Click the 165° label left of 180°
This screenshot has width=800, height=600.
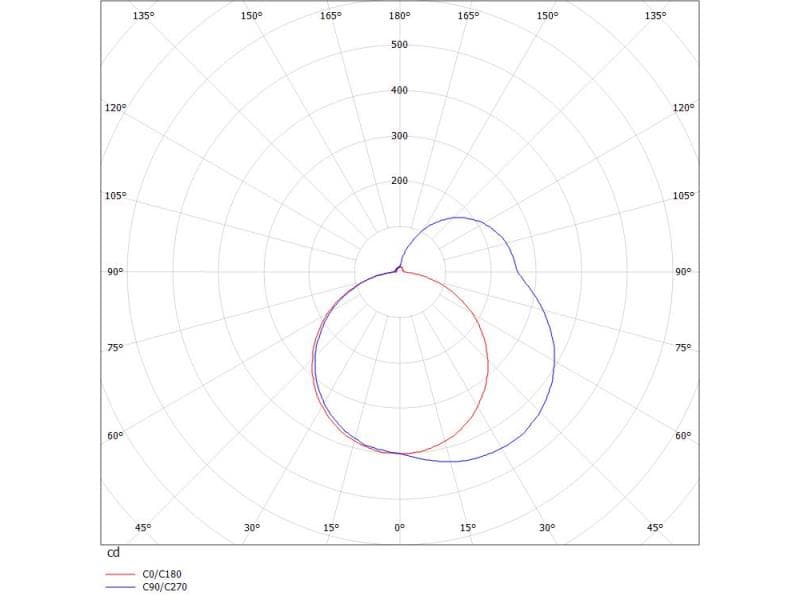[x=331, y=16]
